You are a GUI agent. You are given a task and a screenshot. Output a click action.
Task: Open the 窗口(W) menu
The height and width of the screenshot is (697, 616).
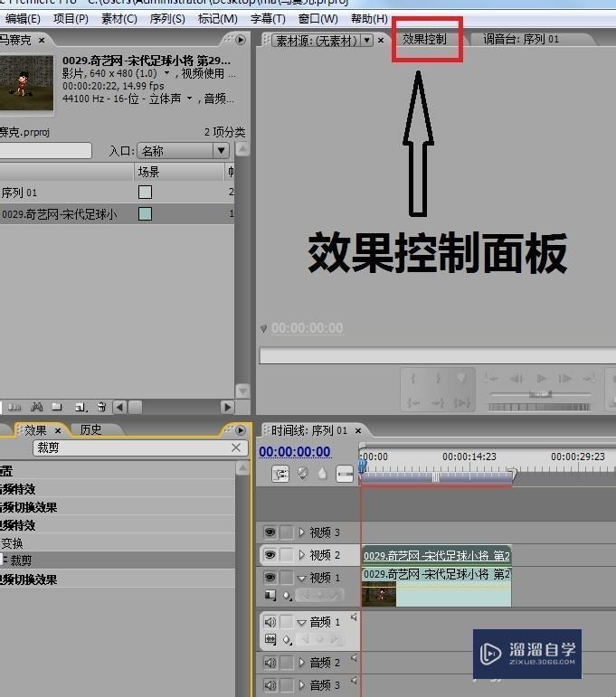318,19
